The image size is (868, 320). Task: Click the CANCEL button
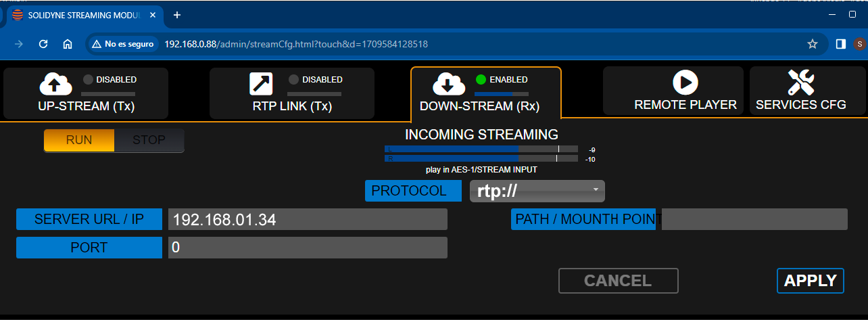[x=618, y=281]
